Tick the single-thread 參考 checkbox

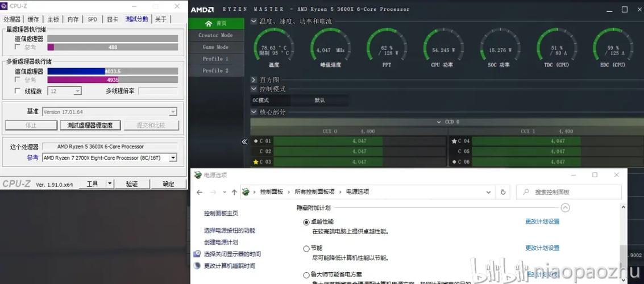pos(17,47)
